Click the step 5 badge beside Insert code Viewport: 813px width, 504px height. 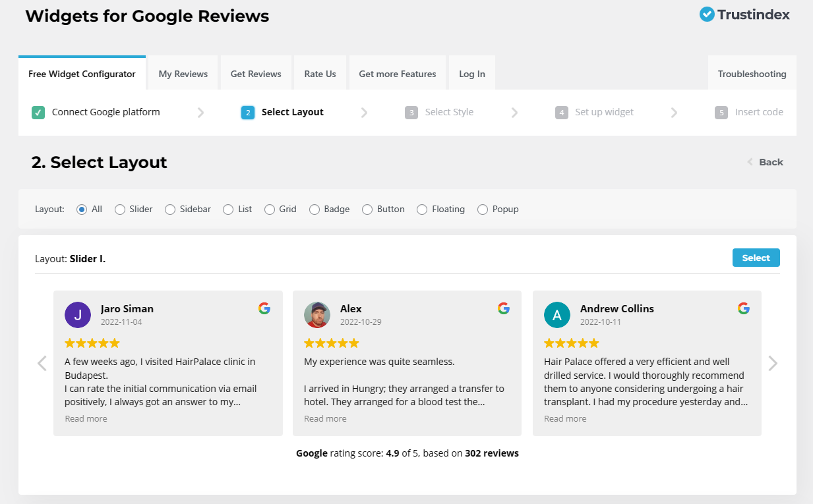[x=722, y=112]
